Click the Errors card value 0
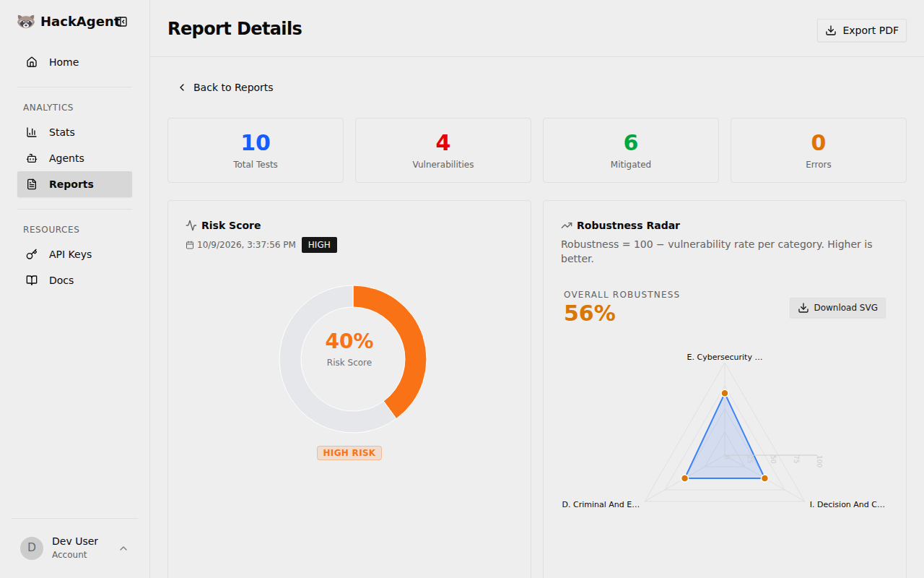 point(819,142)
